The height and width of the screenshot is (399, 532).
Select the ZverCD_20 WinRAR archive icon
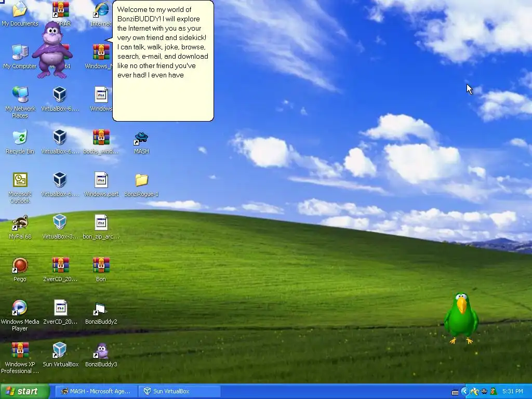[60, 270]
